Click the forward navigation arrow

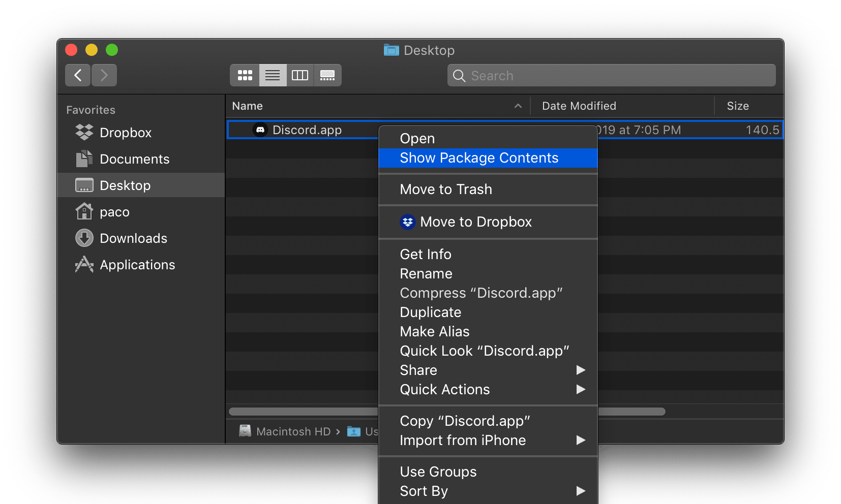point(104,75)
